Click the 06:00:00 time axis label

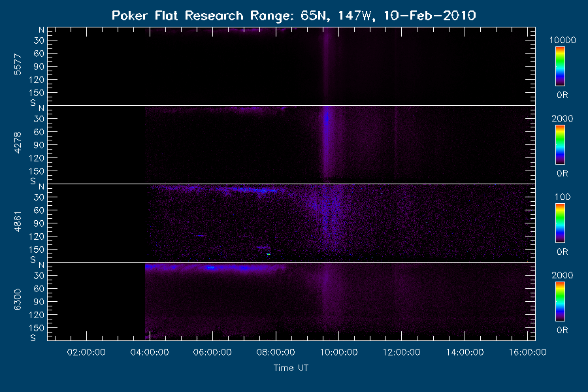pyautogui.click(x=212, y=352)
